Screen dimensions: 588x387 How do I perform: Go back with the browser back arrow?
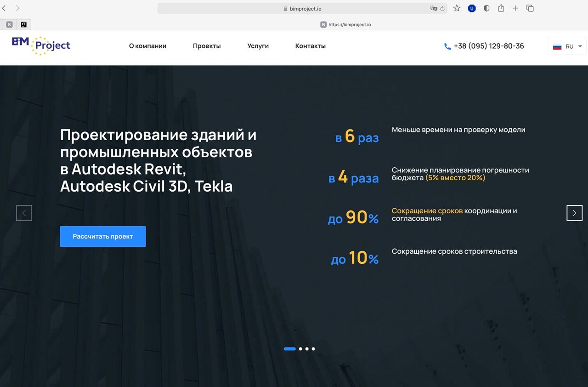coord(4,8)
